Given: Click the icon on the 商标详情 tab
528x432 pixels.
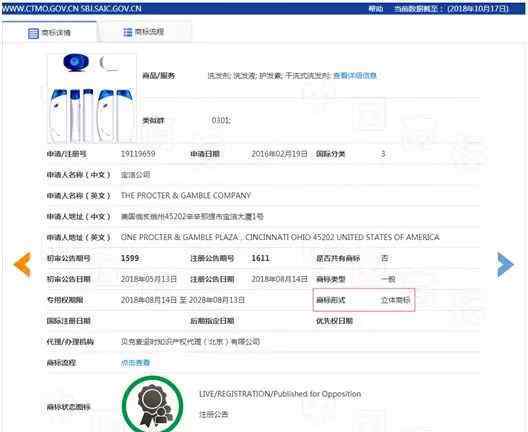Looking at the screenshot, I should pyautogui.click(x=33, y=33).
